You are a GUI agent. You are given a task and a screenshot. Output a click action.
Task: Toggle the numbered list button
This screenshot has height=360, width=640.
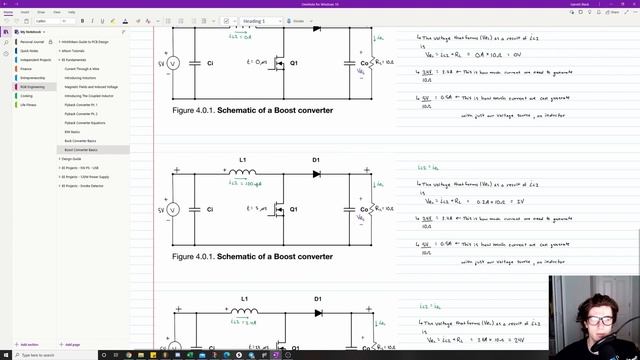tap(181, 21)
